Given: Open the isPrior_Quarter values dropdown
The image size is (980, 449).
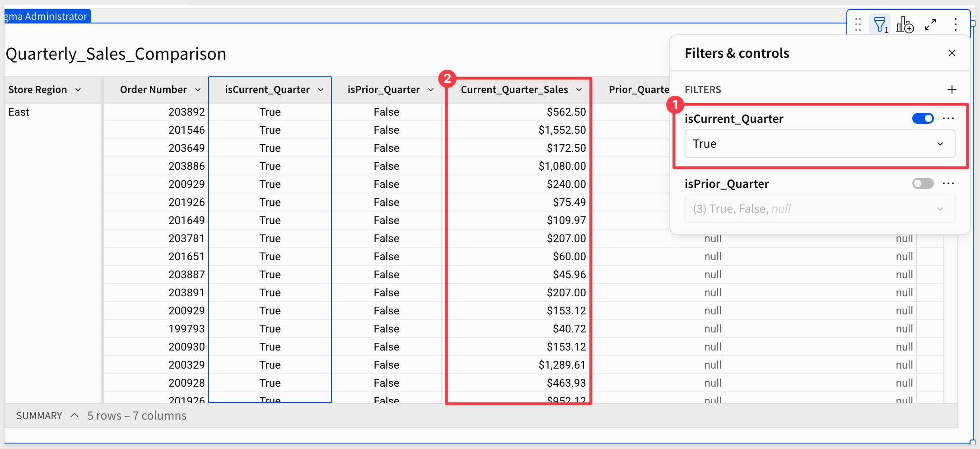Looking at the screenshot, I should tap(820, 209).
